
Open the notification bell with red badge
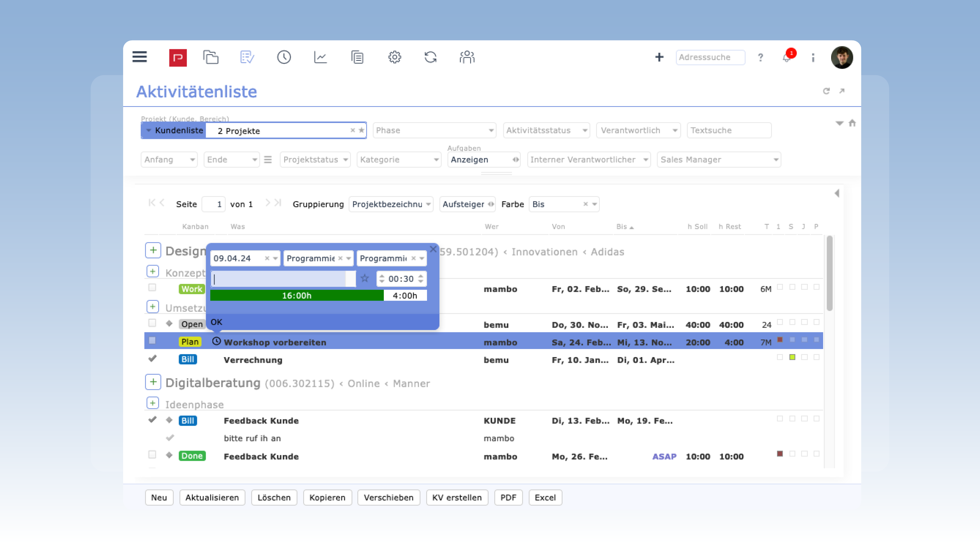[787, 57]
